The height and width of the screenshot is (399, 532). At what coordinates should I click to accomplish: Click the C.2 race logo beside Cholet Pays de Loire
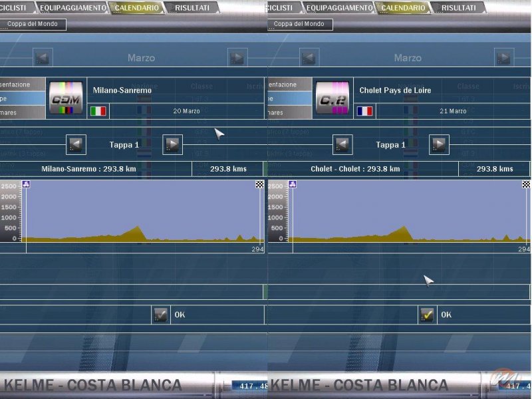coord(333,98)
